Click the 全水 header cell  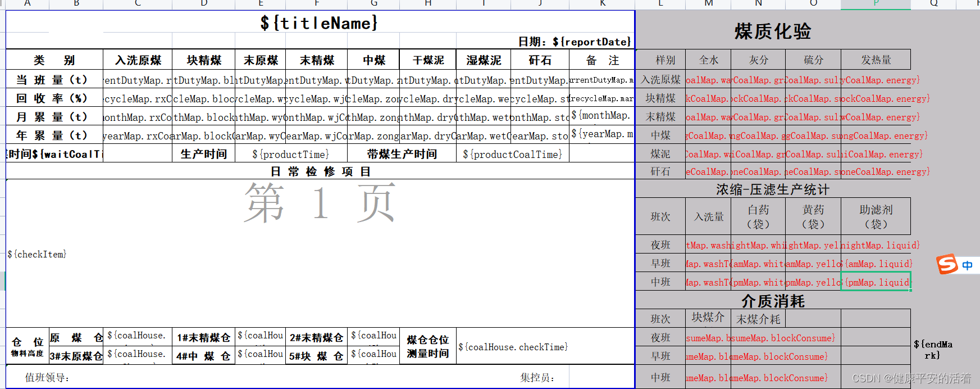709,60
